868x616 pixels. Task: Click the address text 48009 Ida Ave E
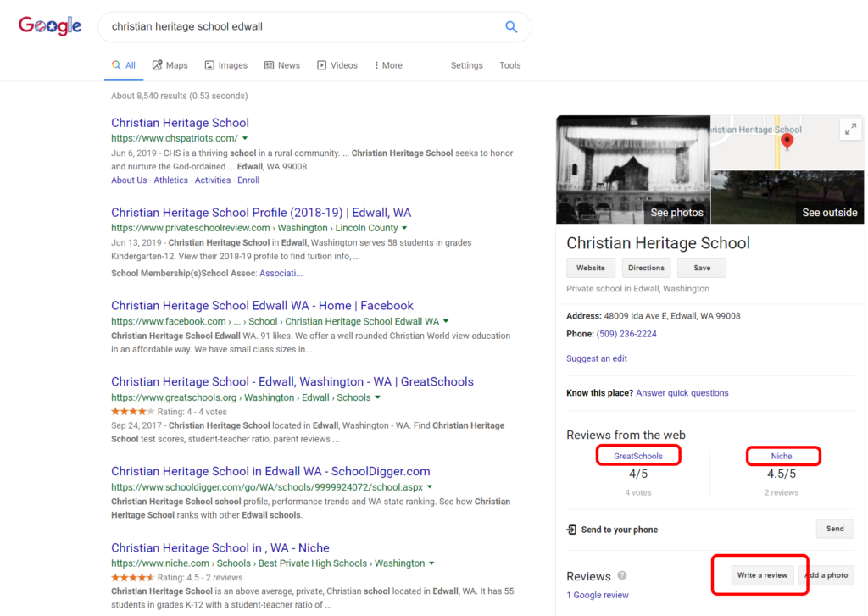672,315
